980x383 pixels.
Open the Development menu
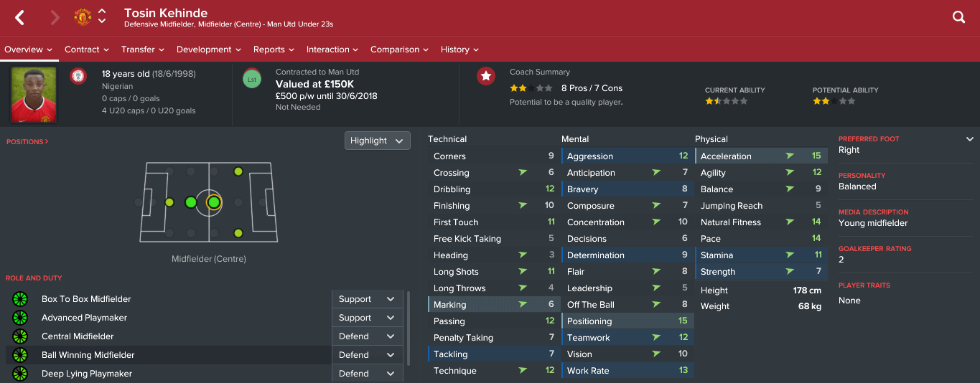coord(208,49)
